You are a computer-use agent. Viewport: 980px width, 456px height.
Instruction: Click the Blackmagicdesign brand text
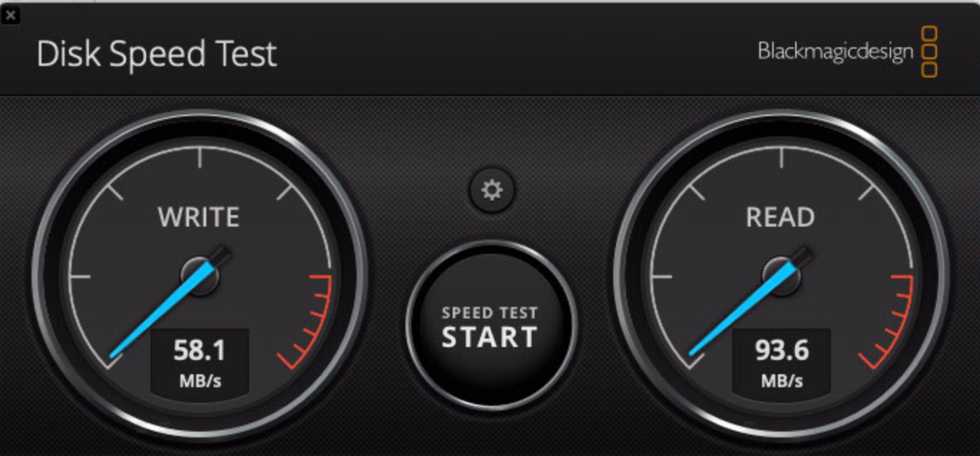[x=836, y=52]
